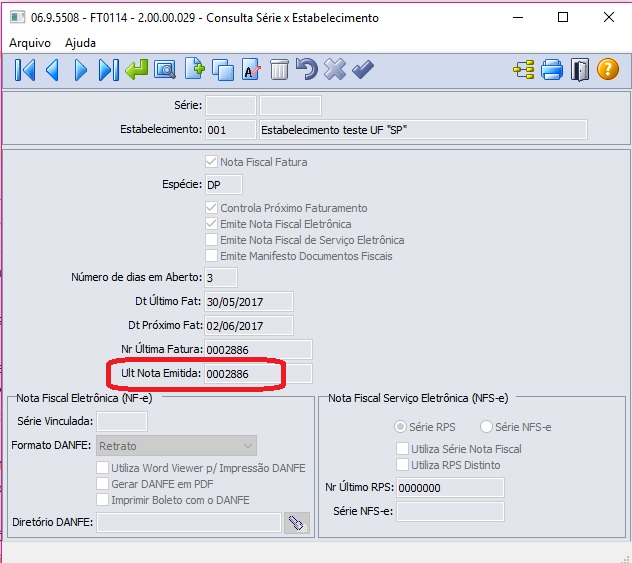Open help question mark icon
This screenshot has height=563, width=632.
[608, 69]
